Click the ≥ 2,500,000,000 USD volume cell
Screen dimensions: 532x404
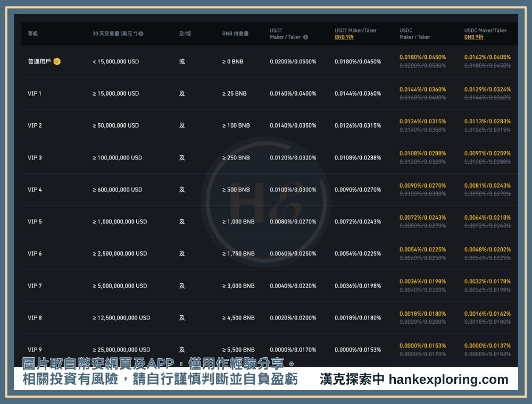[120, 254]
